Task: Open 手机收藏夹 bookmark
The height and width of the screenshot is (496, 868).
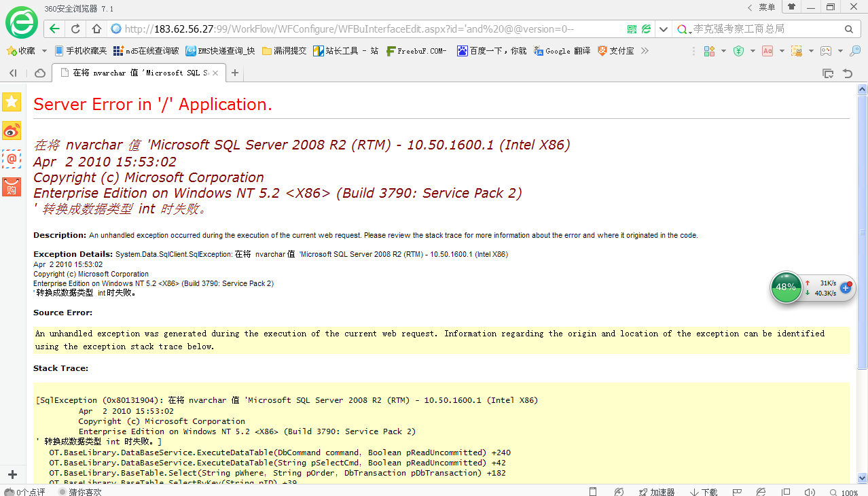Action: click(80, 51)
